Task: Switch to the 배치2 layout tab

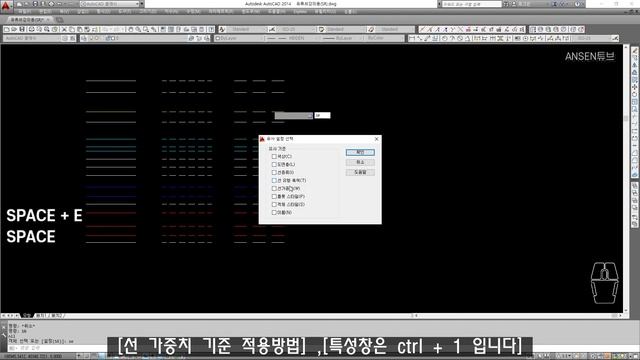Action: click(x=56, y=316)
